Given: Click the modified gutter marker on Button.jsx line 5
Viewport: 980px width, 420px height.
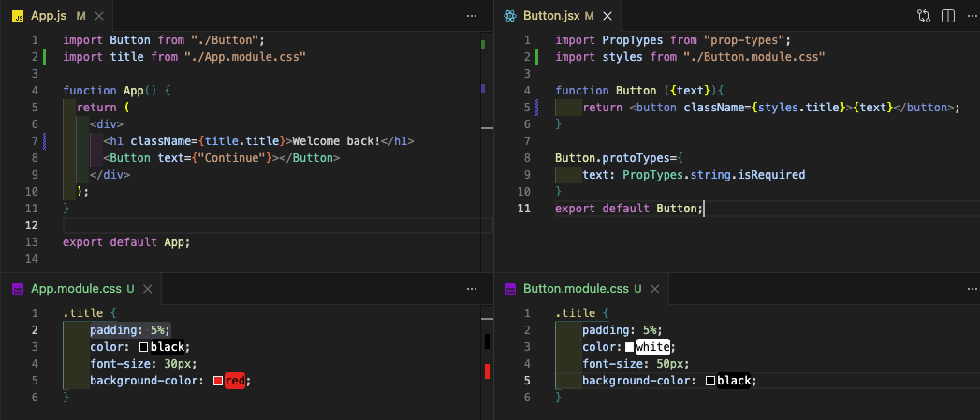Looking at the screenshot, I should click(x=536, y=108).
